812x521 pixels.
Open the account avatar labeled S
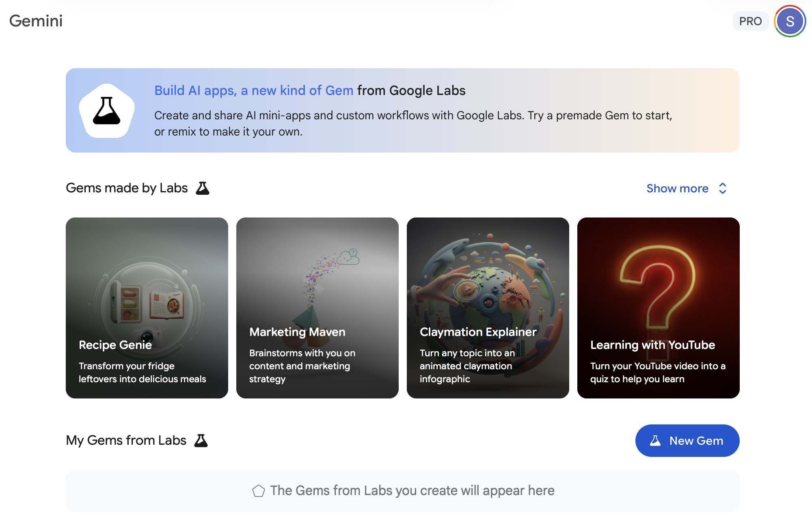[790, 21]
